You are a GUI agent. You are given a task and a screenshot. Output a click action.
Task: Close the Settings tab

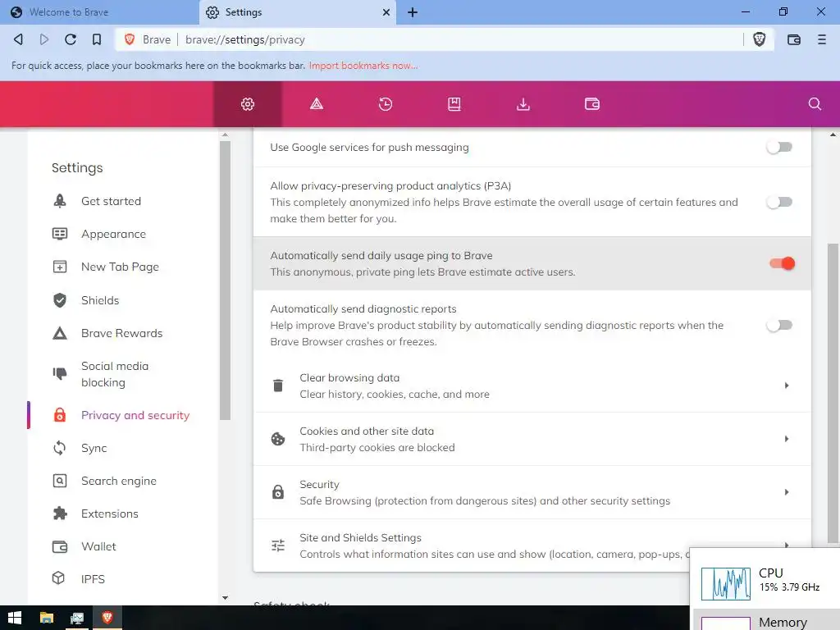[386, 12]
